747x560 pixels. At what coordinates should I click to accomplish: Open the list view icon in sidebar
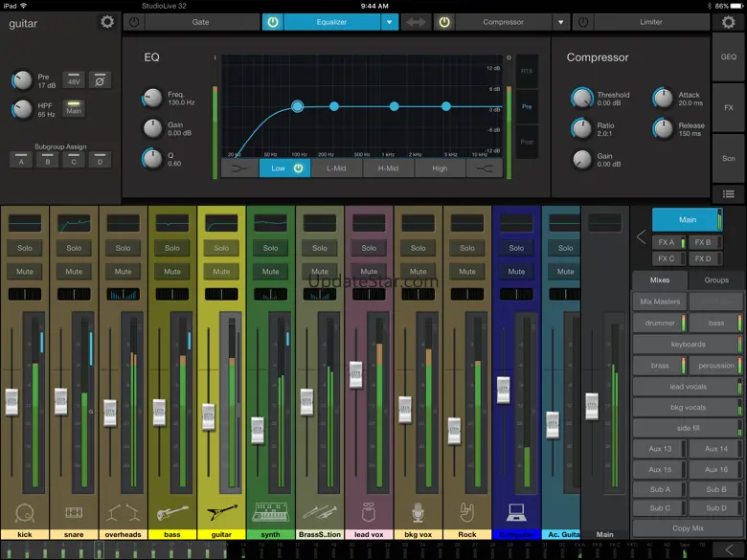tap(729, 194)
